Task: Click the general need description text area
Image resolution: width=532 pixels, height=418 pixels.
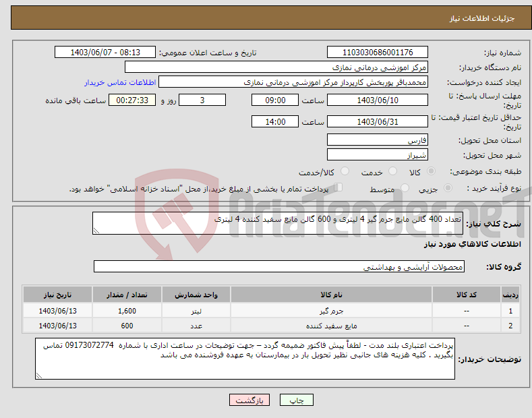Action: [x=278, y=223]
